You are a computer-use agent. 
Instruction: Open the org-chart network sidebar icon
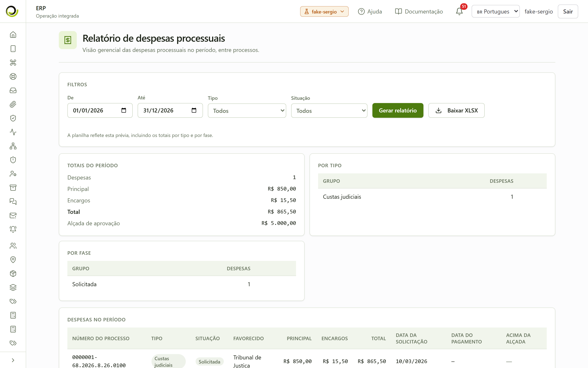point(13,146)
